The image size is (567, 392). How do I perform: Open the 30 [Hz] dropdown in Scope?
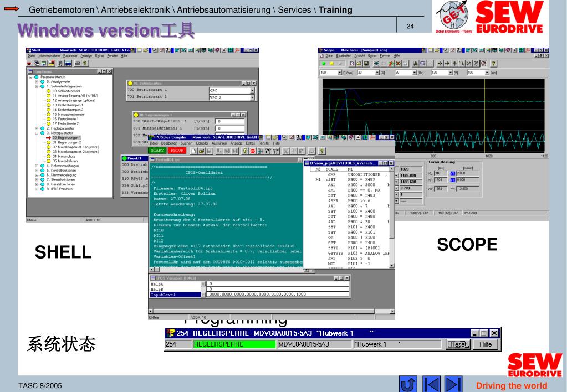click(x=415, y=73)
